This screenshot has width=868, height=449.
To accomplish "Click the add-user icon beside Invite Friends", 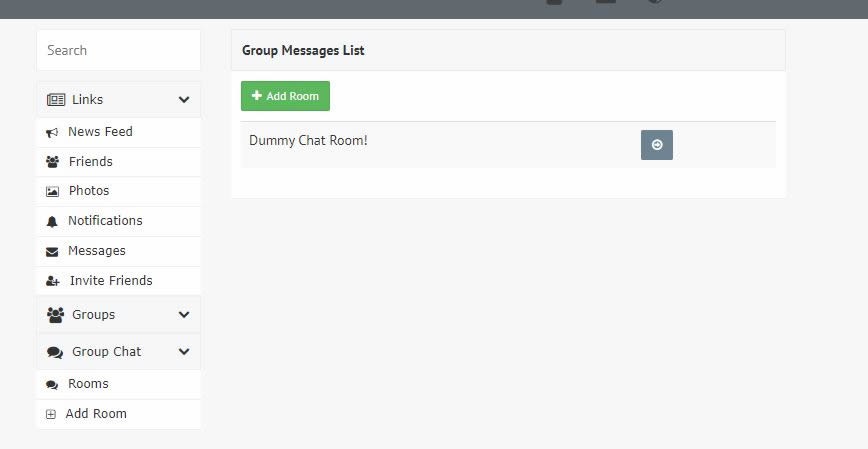I will 53,281.
